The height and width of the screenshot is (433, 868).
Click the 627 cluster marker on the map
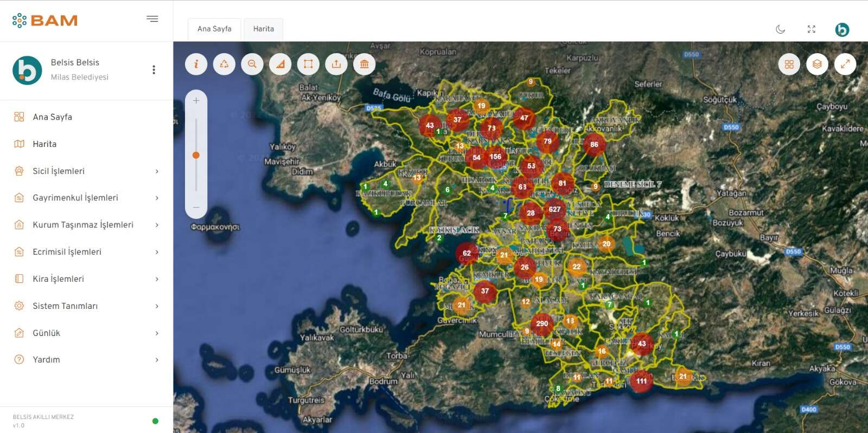(x=554, y=209)
